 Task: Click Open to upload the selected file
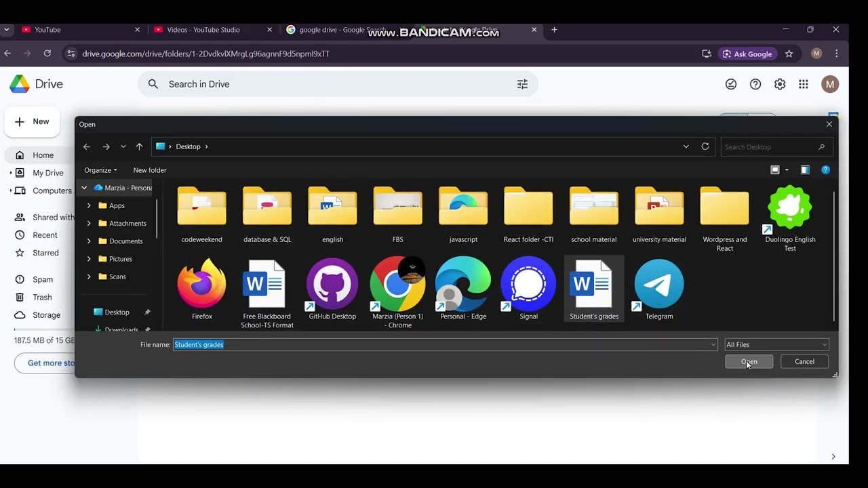pos(749,362)
